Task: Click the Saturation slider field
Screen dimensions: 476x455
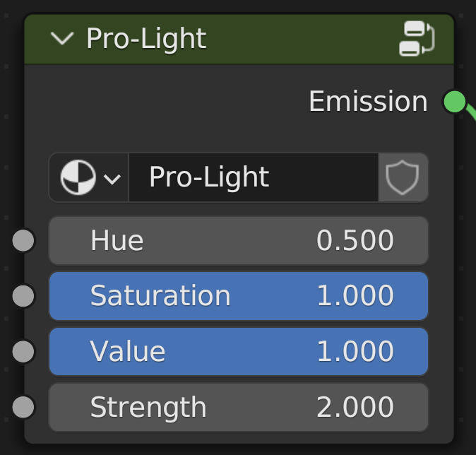Action: [x=238, y=296]
